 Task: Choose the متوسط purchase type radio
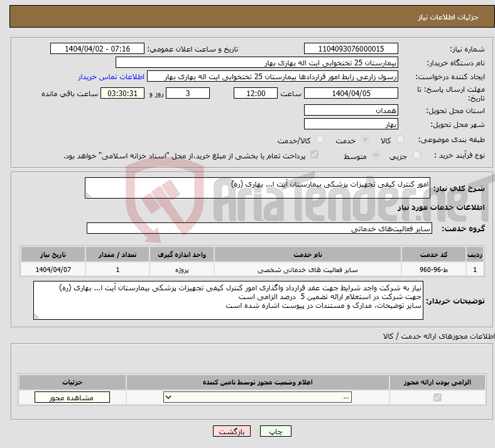click(376, 155)
